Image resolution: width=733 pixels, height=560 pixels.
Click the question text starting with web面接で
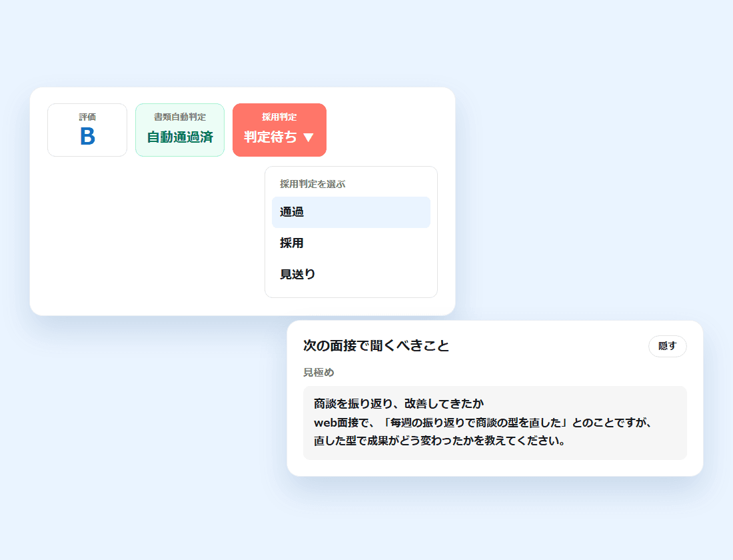[x=482, y=431]
